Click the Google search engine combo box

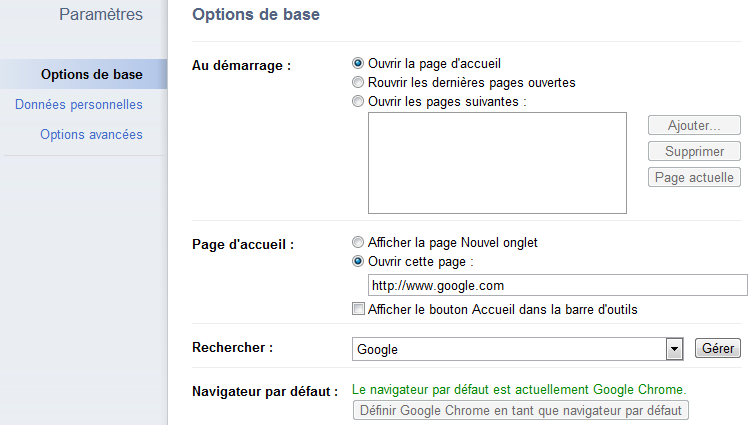coord(518,349)
